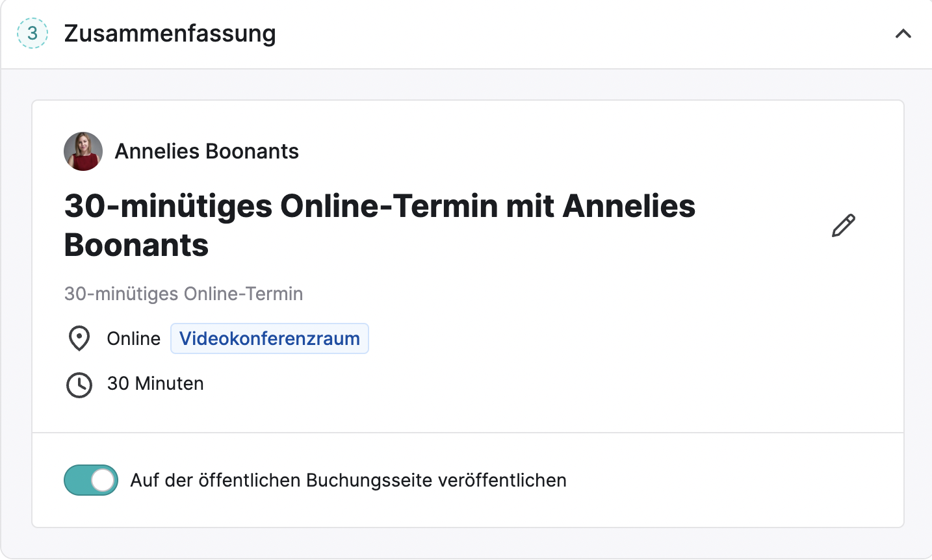Screen dimensions: 932x560
Task: Open the Videokonferenzraum link
Action: click(270, 338)
